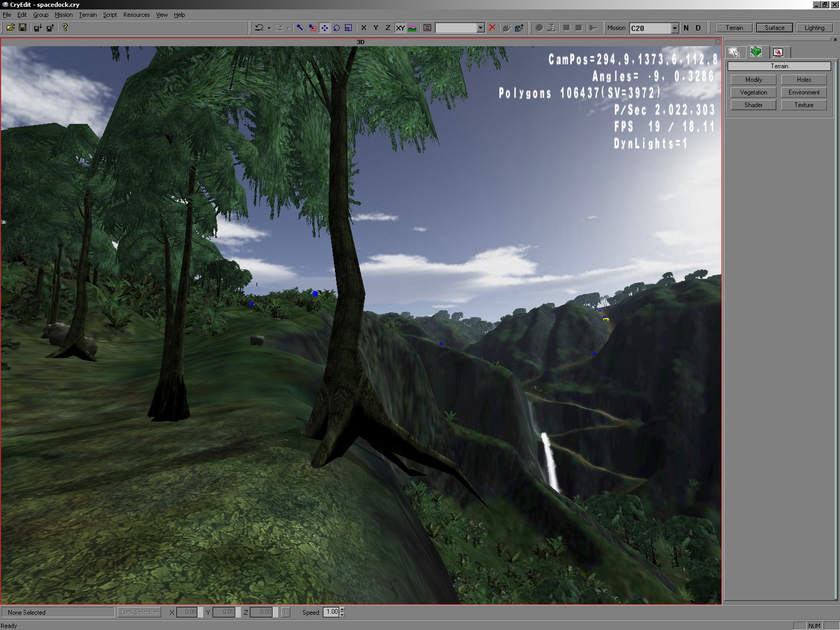Open the Mission menu
Image resolution: width=840 pixels, height=630 pixels.
point(64,15)
